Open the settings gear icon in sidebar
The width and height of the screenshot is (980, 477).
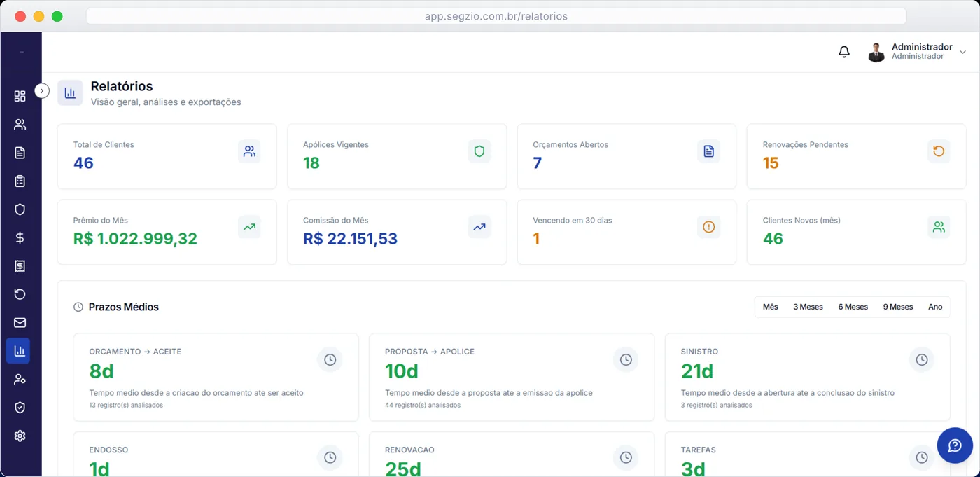[x=20, y=436]
